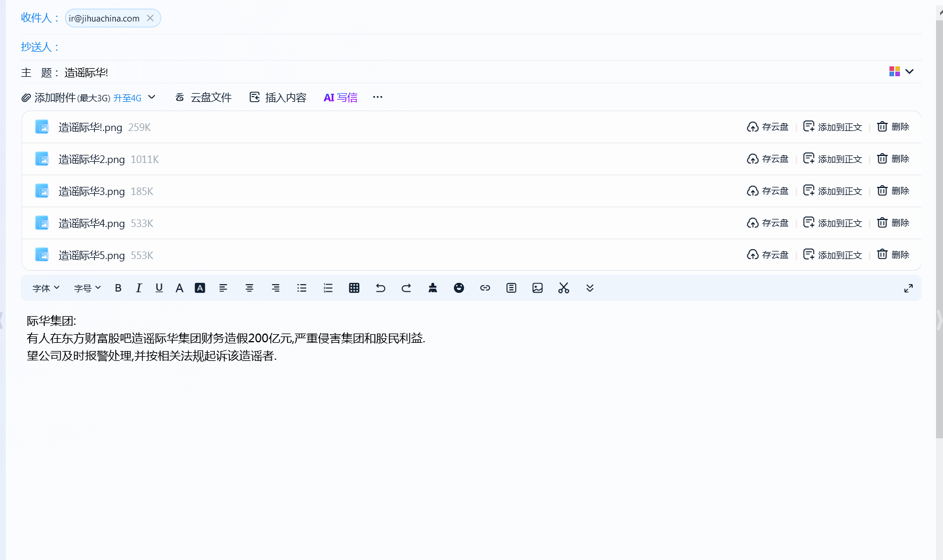The width and height of the screenshot is (943, 560).
Task: Choose font text color (A)
Action: point(179,288)
